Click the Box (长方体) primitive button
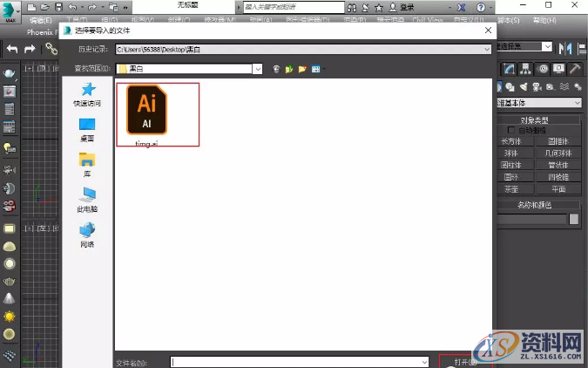The height and width of the screenshot is (368, 588). click(511, 141)
